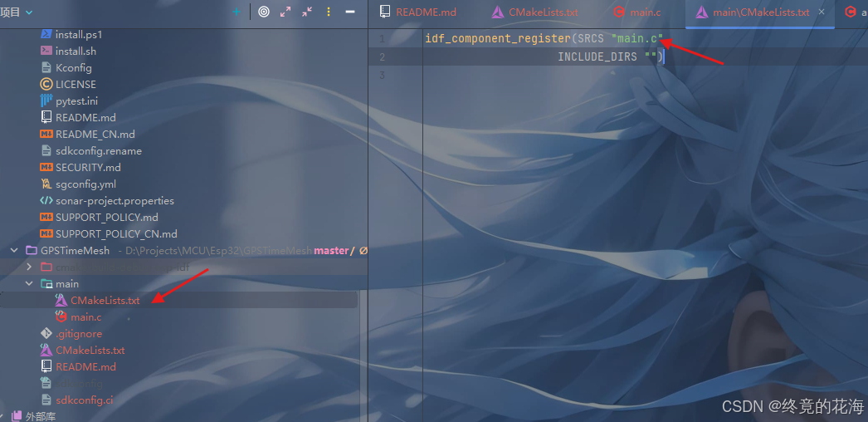The height and width of the screenshot is (422, 868).
Task: Open README.md below pytest.ini
Action: point(85,117)
